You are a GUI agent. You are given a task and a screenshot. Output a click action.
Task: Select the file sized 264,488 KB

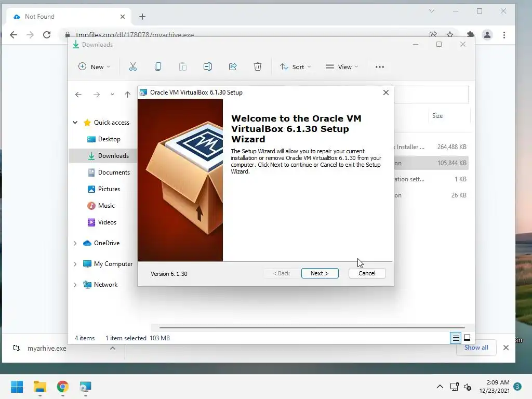pyautogui.click(x=432, y=147)
